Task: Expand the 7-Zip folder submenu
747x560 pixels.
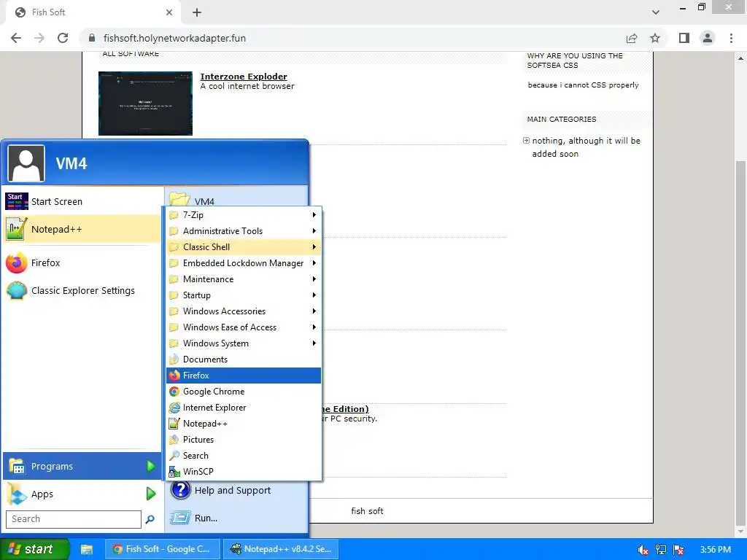Action: point(244,215)
